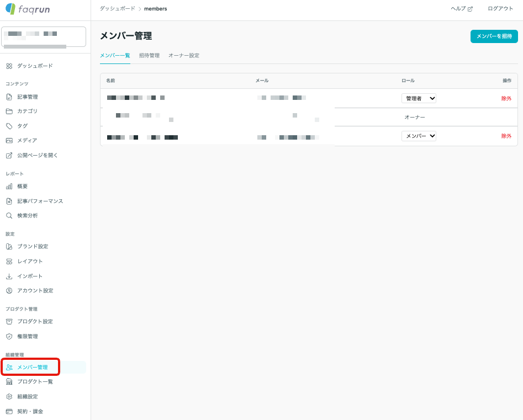Click 除外 in the 管理者 row
523x420 pixels.
[x=506, y=98]
